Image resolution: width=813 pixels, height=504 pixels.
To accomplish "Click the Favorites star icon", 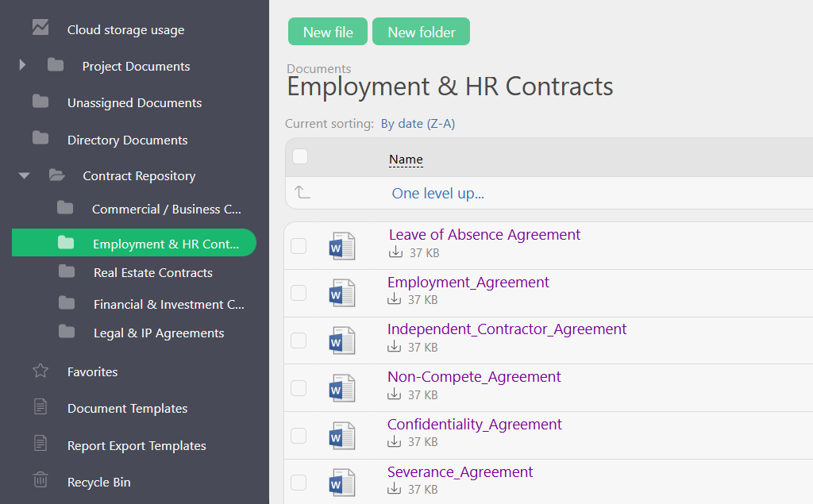I will point(40,371).
